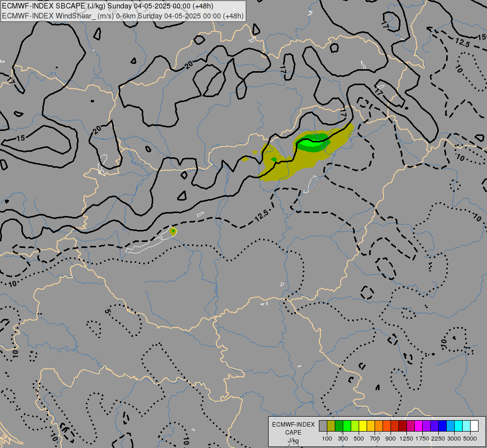This screenshot has height=448, width=487.
Task: Click the legend value 2250
Action: (438, 439)
